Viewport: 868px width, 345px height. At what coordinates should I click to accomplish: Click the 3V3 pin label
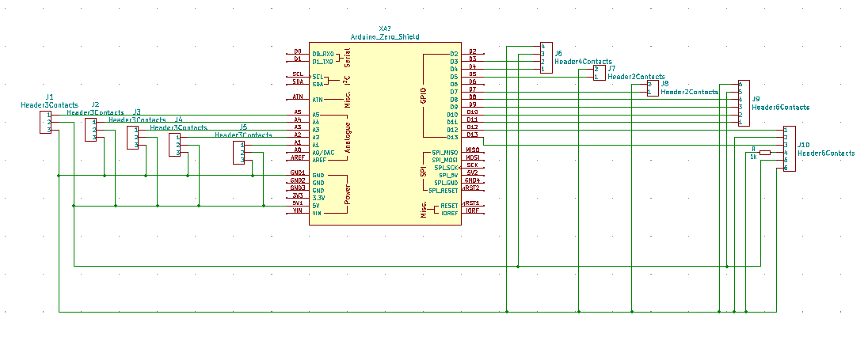297,196
